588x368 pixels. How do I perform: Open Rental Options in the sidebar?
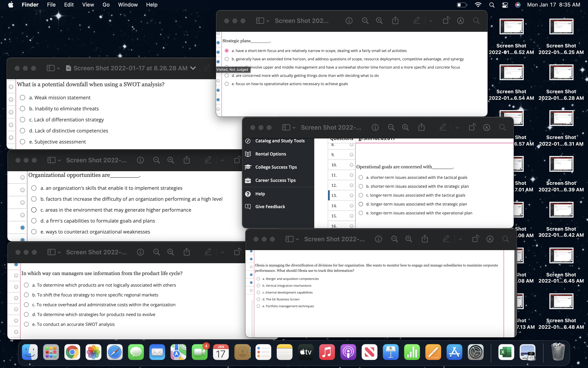pos(271,154)
